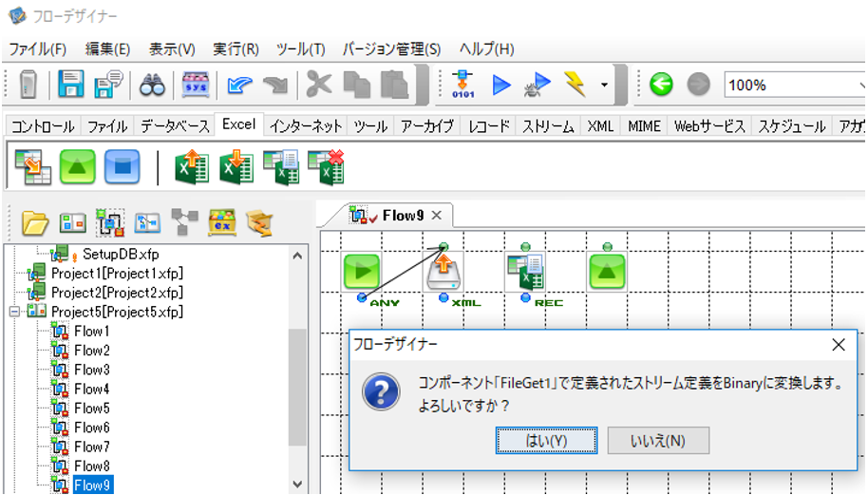Viewport: 868px width, 495px height.
Task: Switch to the XML palette tab
Action: pos(600,126)
